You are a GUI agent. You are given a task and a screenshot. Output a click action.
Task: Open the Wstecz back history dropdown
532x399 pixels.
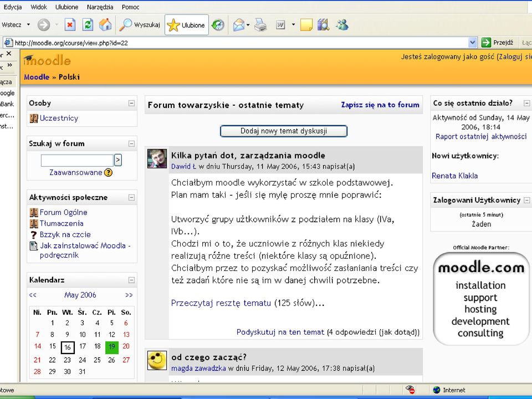28,25
